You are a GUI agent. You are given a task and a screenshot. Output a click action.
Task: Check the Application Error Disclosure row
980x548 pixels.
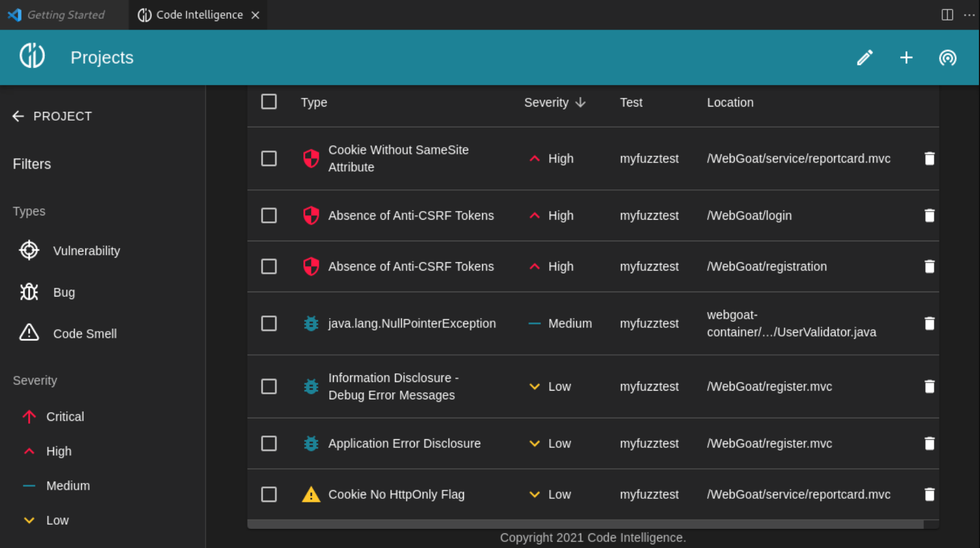(269, 444)
